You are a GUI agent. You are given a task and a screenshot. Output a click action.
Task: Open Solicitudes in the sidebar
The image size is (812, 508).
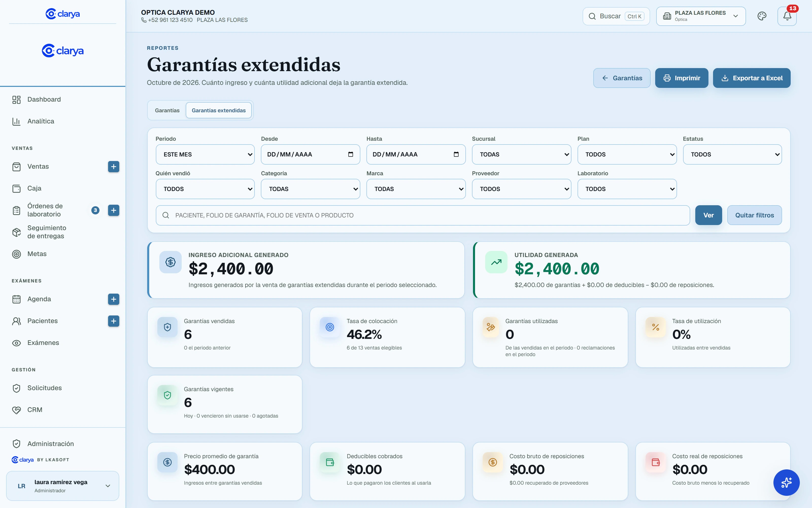pos(44,388)
